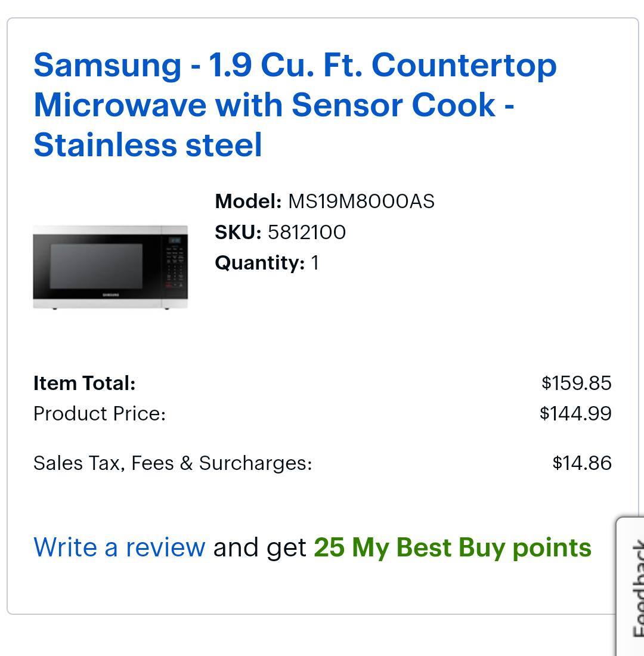The height and width of the screenshot is (656, 644).
Task: Click the microwave door window in product image
Action: click(97, 266)
